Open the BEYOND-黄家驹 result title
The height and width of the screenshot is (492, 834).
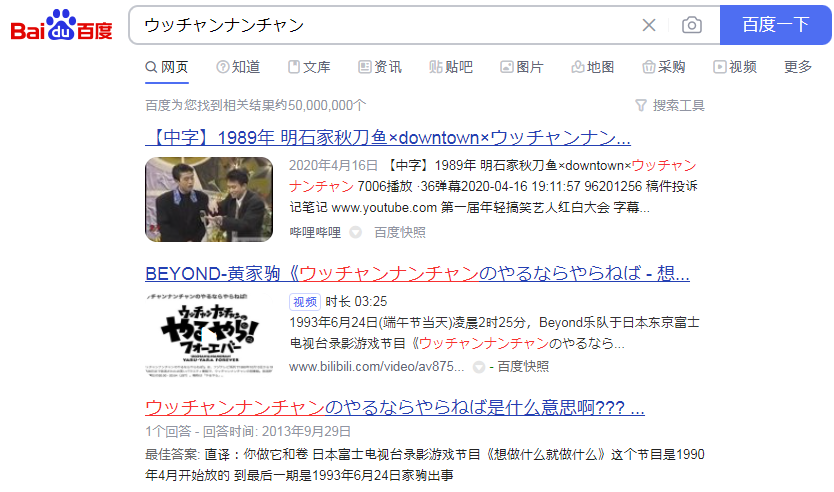click(418, 273)
